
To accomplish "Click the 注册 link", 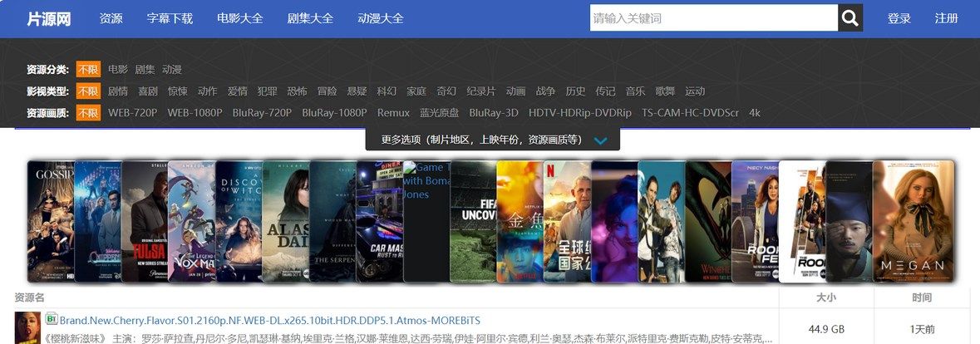I will [x=946, y=19].
